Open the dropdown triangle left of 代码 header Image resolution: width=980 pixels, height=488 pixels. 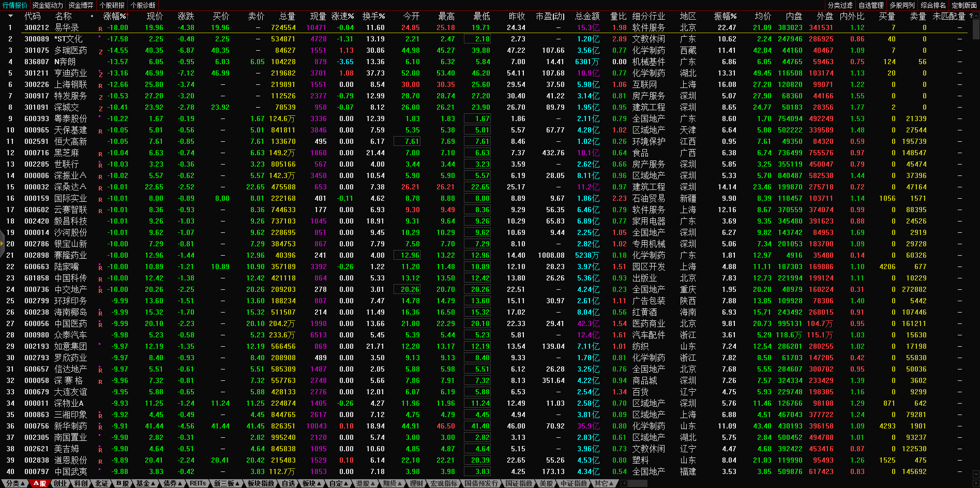click(10, 16)
